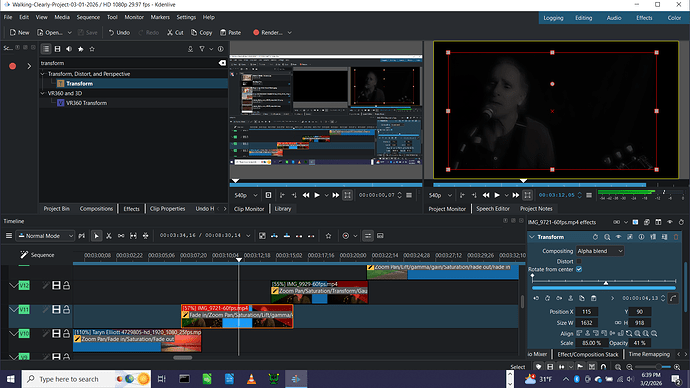This screenshot has width=690, height=388.
Task: Select the razor cut tool in timeline toolbar
Action: pos(109,236)
